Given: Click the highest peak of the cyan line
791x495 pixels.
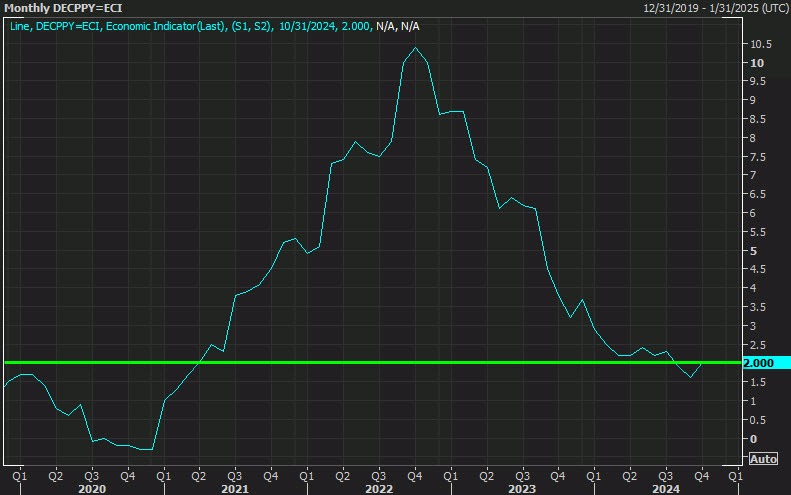Looking at the screenshot, I should (x=415, y=48).
